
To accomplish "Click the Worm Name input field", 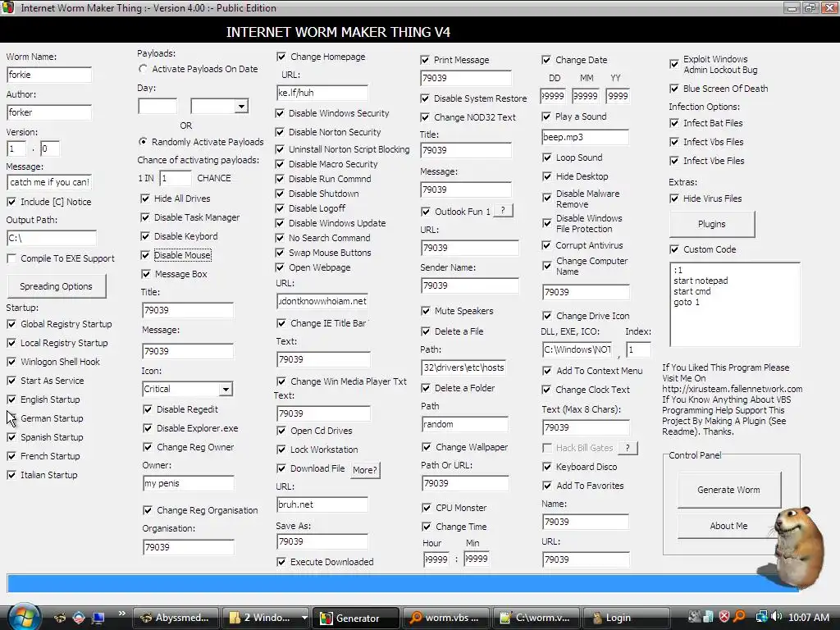I will (49, 75).
